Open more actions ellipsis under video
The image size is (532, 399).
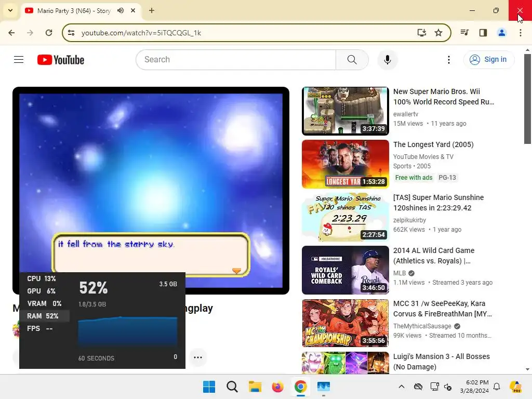198,357
